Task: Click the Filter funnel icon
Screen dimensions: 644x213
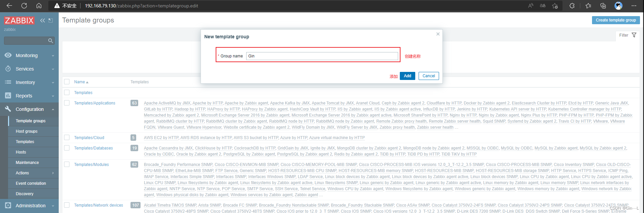Action: coord(634,35)
